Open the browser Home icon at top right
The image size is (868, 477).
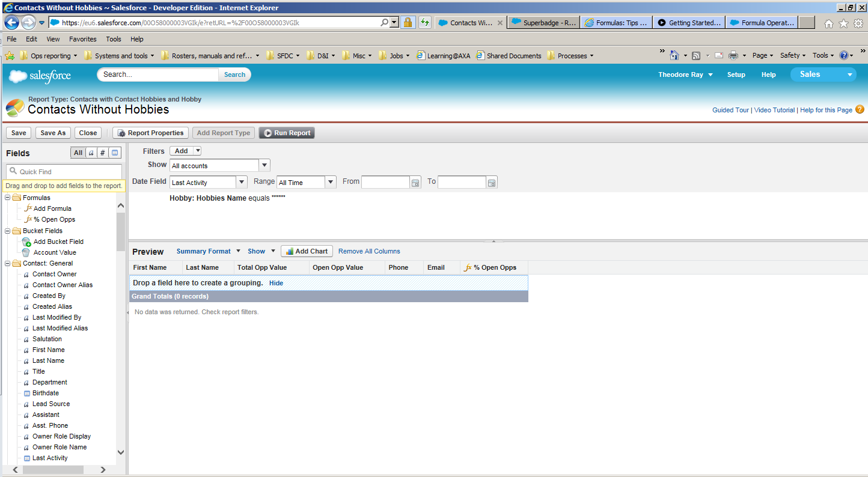click(x=829, y=23)
